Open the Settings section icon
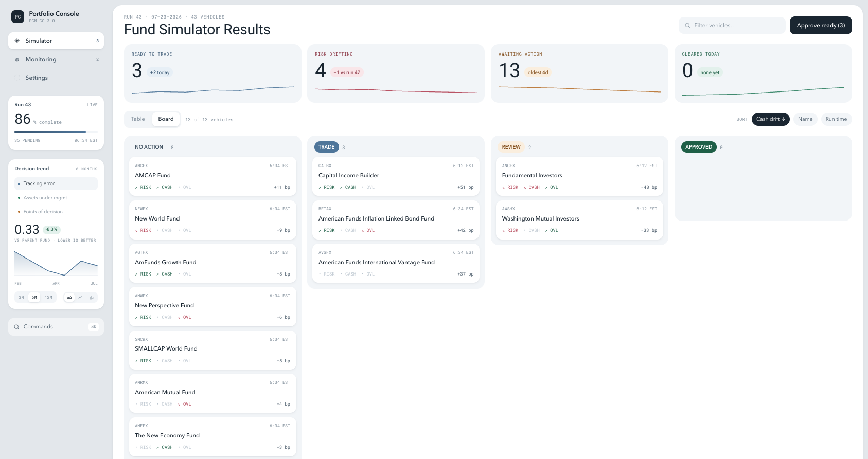Screen dimensions: 868x459 (17, 78)
